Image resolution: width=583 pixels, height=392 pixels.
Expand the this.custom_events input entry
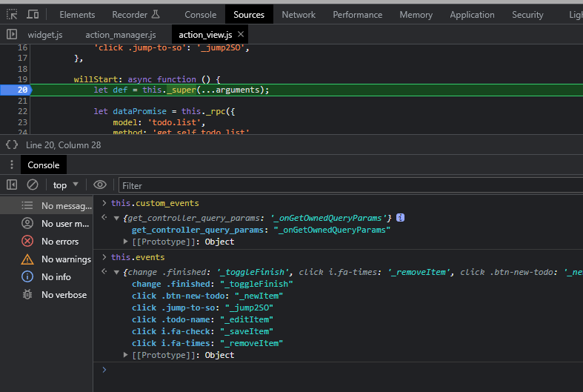coord(104,203)
